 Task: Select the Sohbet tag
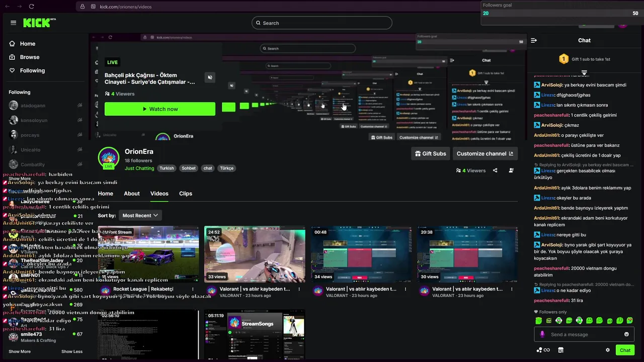pyautogui.click(x=189, y=168)
